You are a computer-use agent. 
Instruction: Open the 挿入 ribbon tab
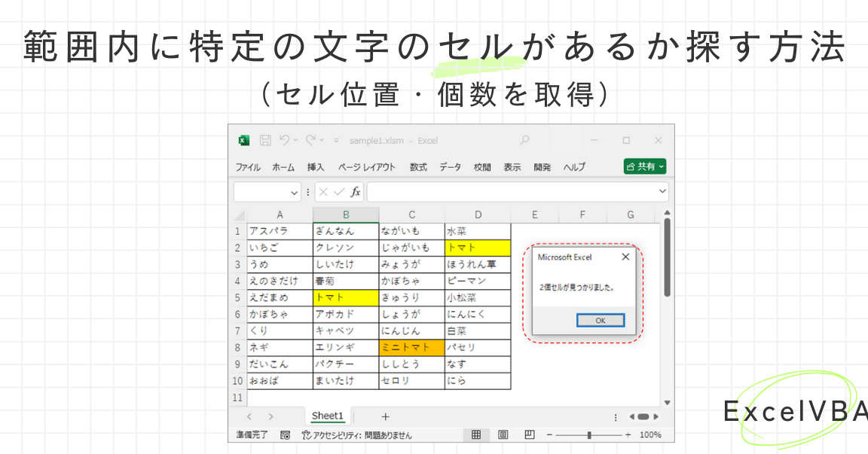(x=316, y=167)
